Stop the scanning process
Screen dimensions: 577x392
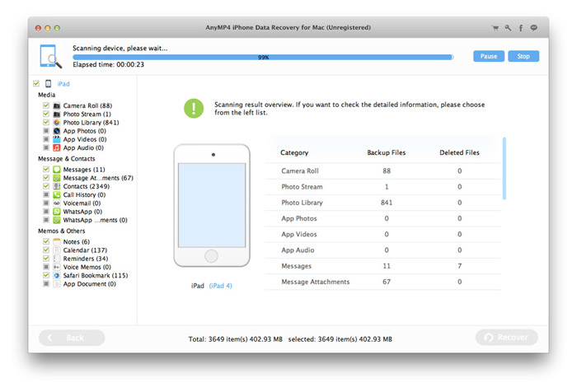[x=523, y=57]
